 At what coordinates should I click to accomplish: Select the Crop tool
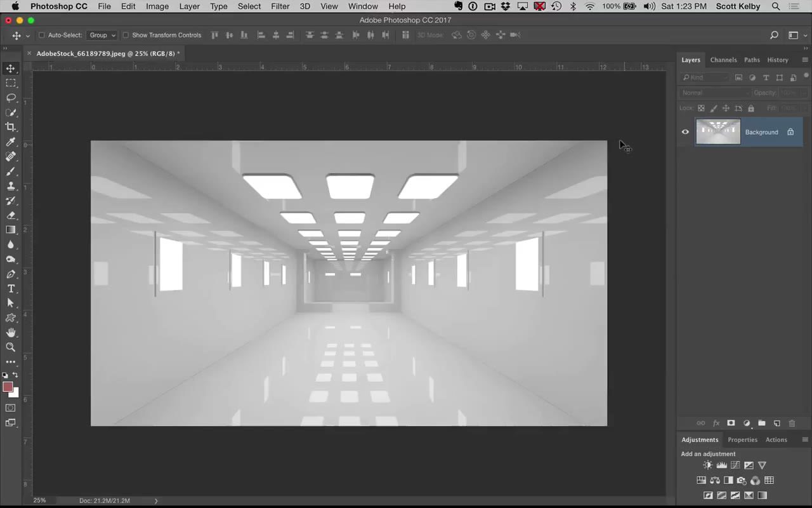point(11,126)
